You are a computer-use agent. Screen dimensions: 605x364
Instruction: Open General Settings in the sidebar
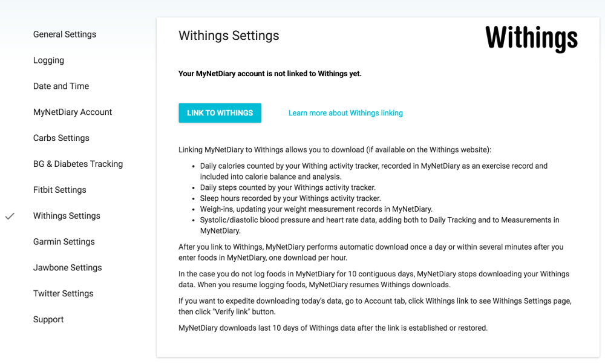(x=65, y=34)
